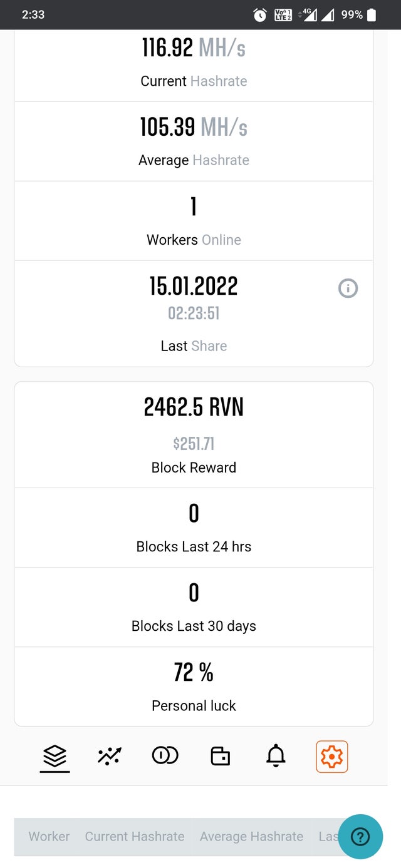Image resolution: width=401 pixels, height=868 pixels.
Task: Open the hashrate chart icon
Action: pyautogui.click(x=110, y=757)
